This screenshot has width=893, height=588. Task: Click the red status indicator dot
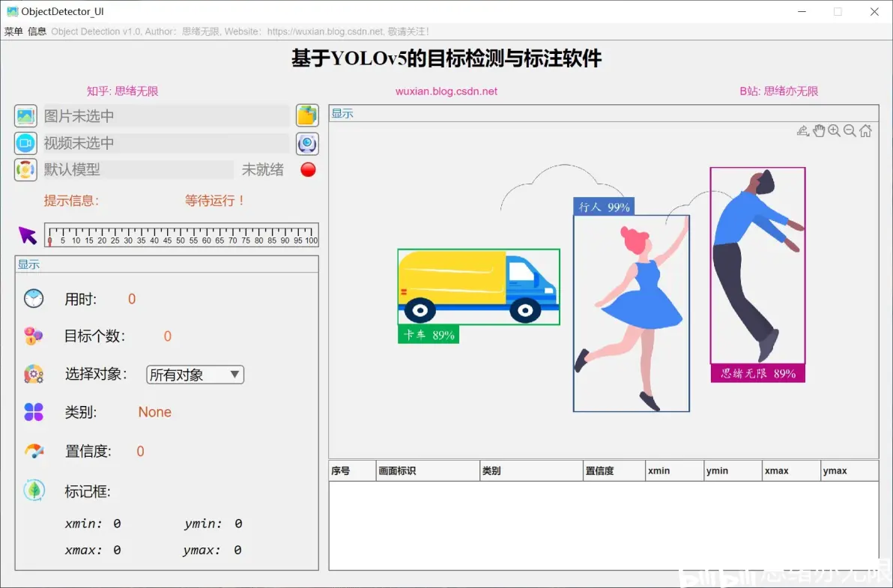coord(308,169)
